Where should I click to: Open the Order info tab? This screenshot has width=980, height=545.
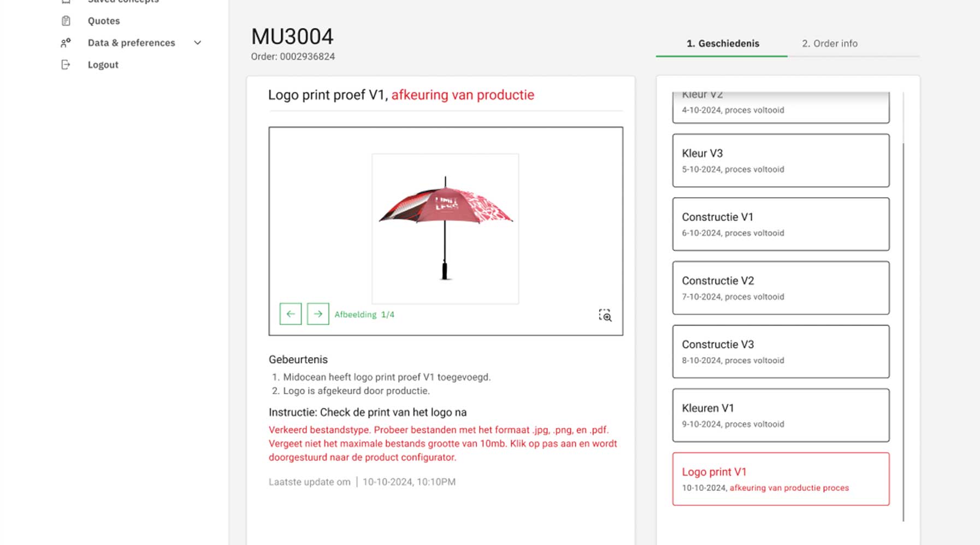click(x=829, y=44)
